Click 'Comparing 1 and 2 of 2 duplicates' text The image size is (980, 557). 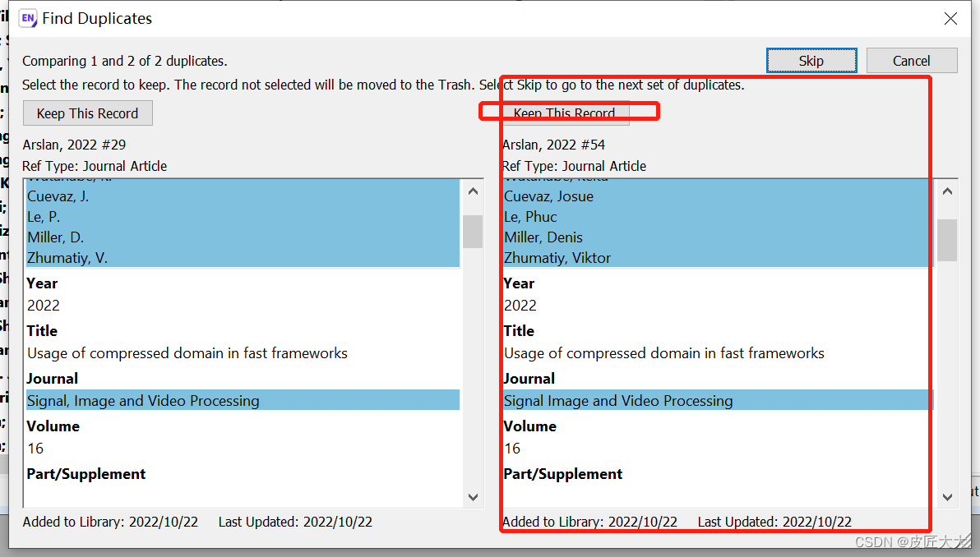click(x=125, y=61)
